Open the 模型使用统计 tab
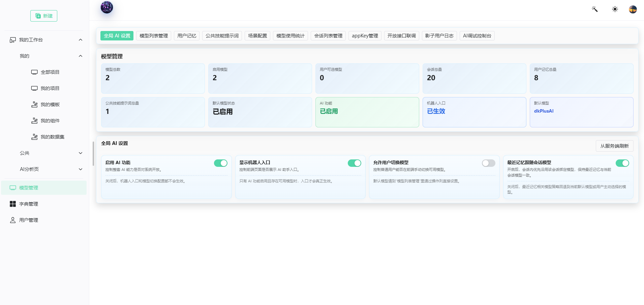644x305 pixels. tap(290, 36)
